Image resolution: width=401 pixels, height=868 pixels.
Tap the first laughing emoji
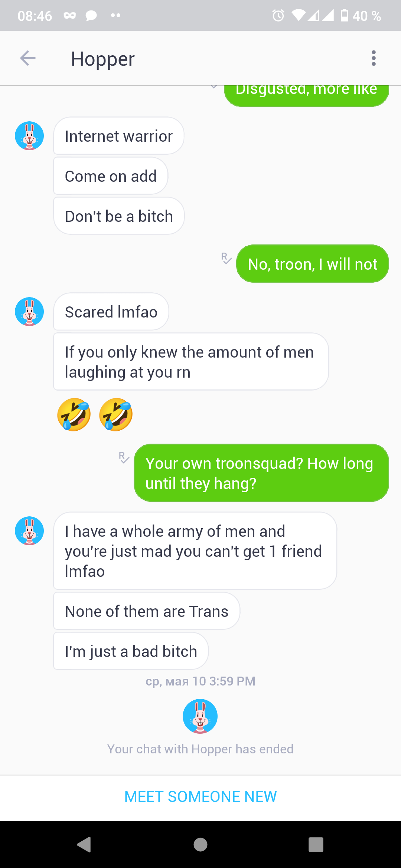point(74,414)
